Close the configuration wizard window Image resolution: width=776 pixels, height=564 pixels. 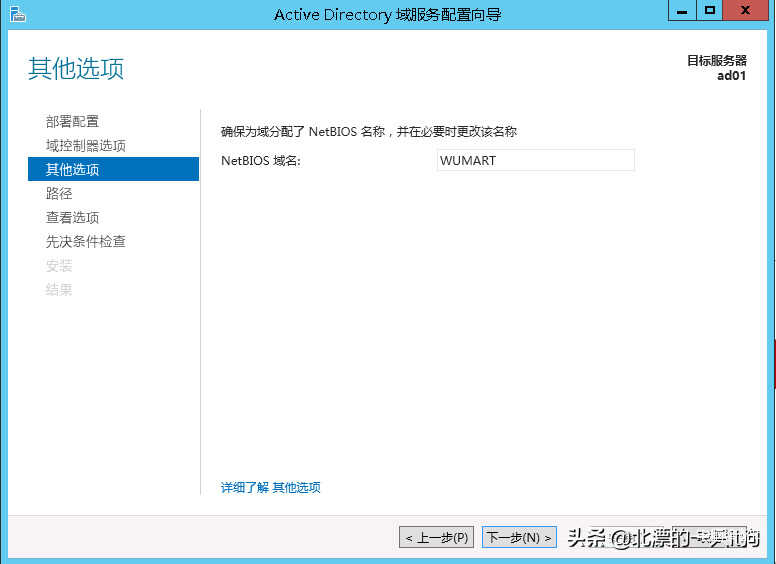point(745,10)
